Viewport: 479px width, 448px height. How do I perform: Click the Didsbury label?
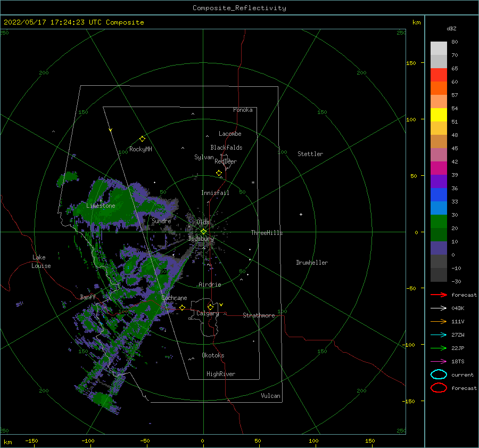click(201, 239)
